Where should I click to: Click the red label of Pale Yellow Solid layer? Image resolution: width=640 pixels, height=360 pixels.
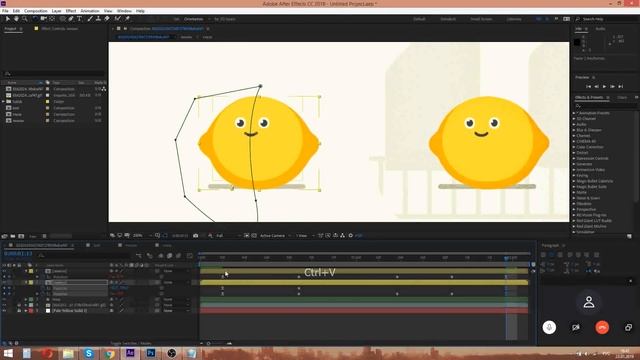(31, 311)
